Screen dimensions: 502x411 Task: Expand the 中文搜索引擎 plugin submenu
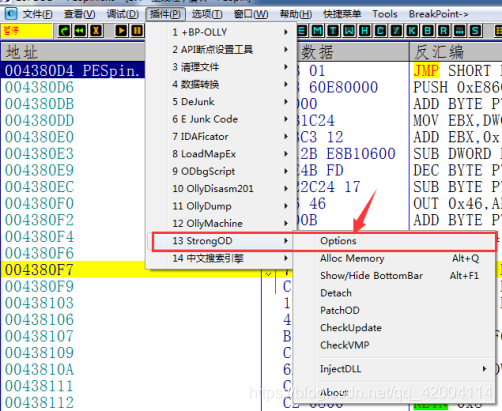tap(221, 258)
